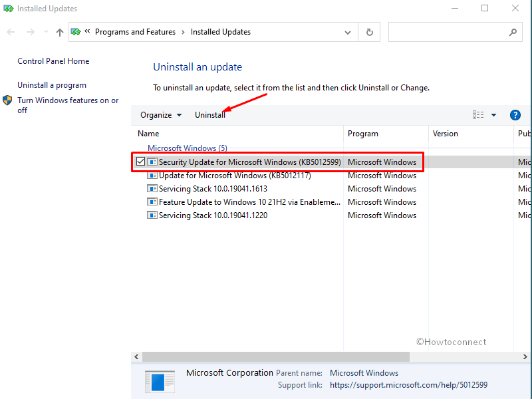Image resolution: width=532 pixels, height=399 pixels.
Task: Click the horizontal scrollbar right arrow
Action: [x=525, y=356]
